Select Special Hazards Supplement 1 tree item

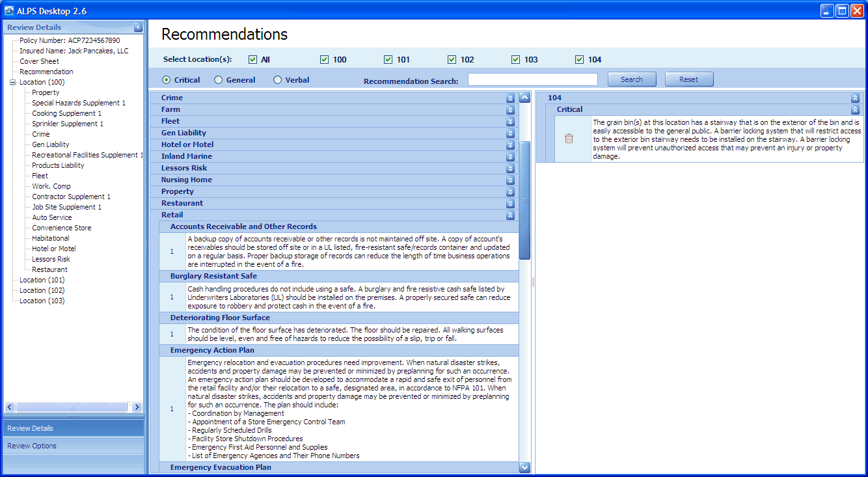point(79,103)
